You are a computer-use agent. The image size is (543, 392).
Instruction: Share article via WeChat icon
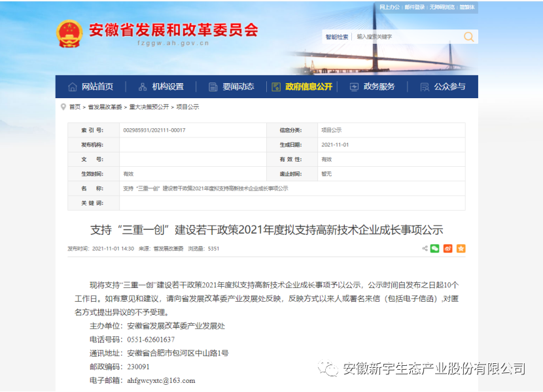(x=435, y=249)
